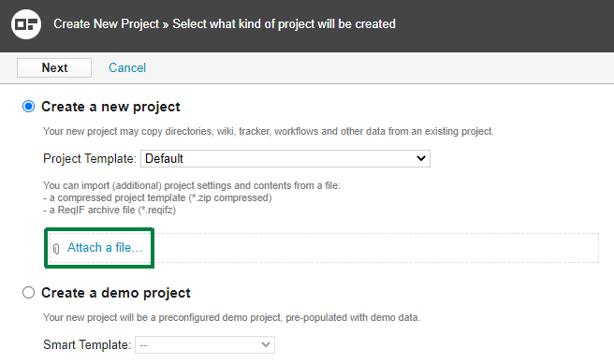Click the arrow in the Project Template combo box

click(x=421, y=158)
